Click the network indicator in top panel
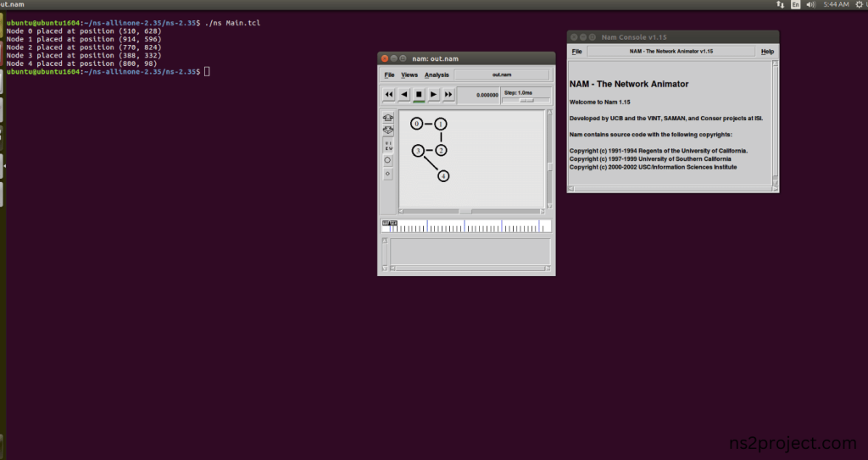The image size is (868, 460). click(x=780, y=4)
